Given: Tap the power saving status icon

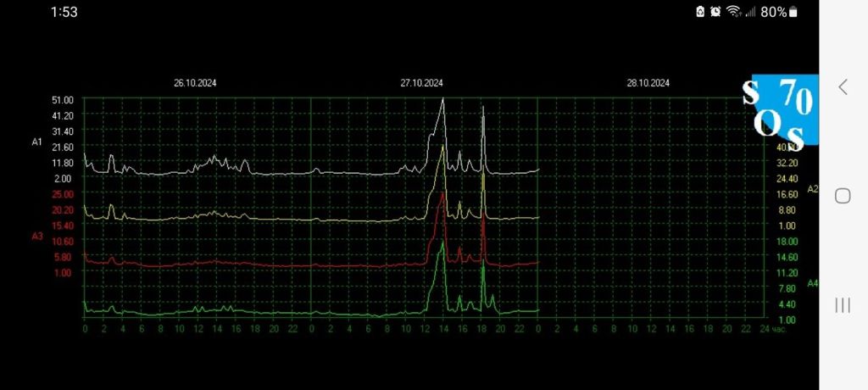Looking at the screenshot, I should click(700, 12).
